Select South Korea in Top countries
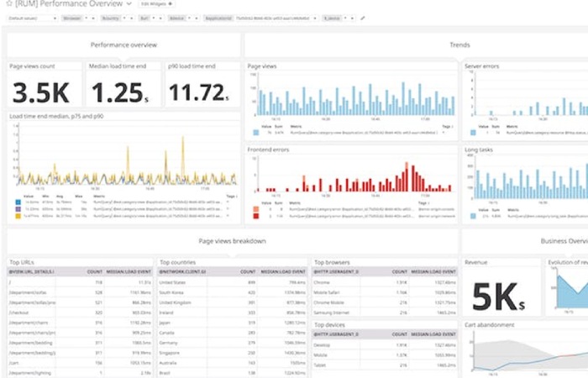Viewport: 588px width, 378px height. (x=232, y=292)
